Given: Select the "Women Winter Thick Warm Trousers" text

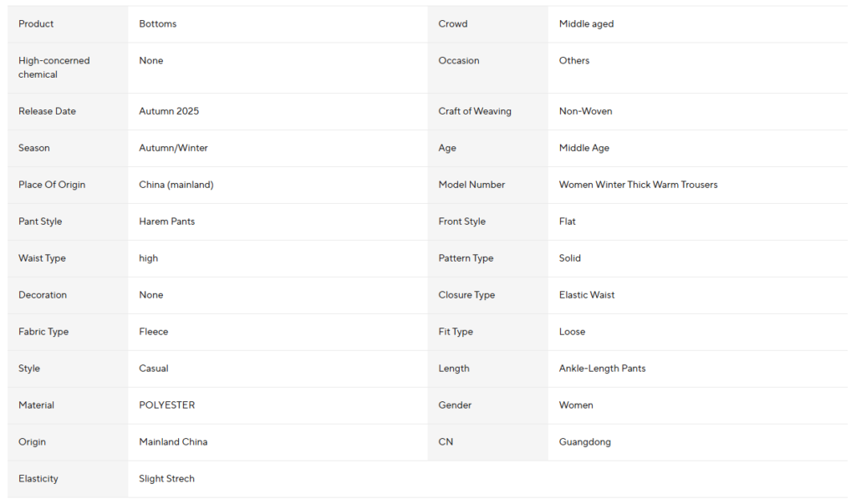Looking at the screenshot, I should [x=638, y=185].
